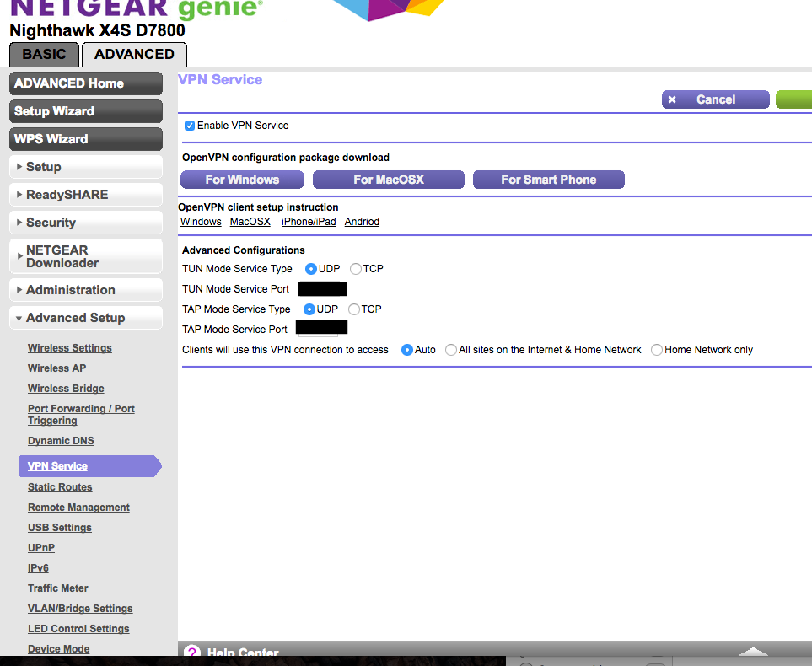Expand the Administration menu section
812x666 pixels.
(x=86, y=290)
